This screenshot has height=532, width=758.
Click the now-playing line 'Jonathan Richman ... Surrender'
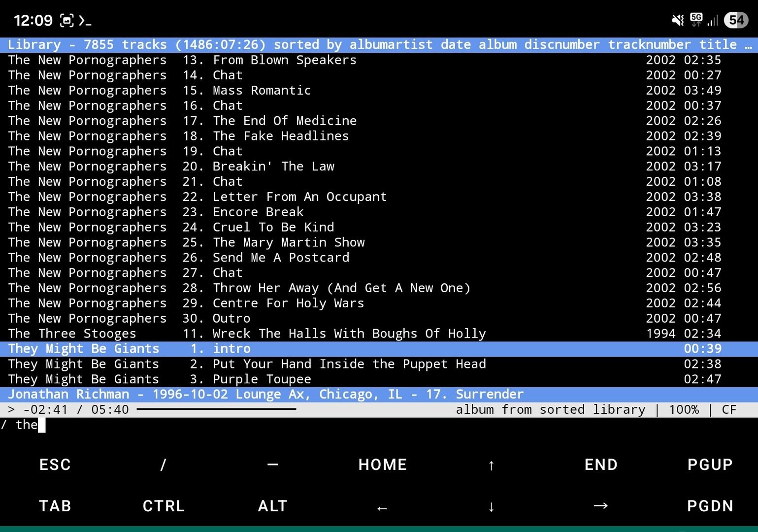click(379, 395)
